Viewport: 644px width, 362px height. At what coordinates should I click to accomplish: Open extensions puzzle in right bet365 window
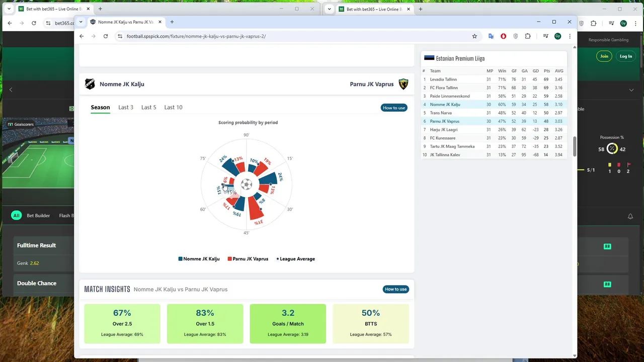(593, 23)
